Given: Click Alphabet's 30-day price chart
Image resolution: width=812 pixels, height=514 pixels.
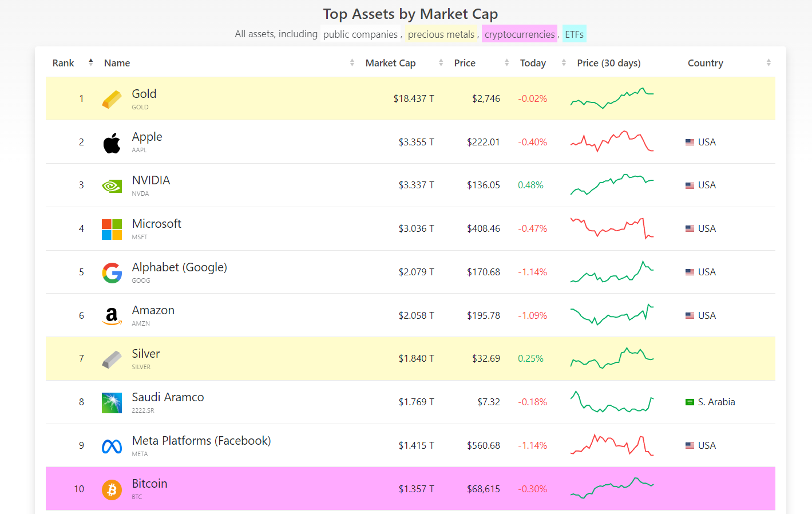Looking at the screenshot, I should [x=612, y=272].
